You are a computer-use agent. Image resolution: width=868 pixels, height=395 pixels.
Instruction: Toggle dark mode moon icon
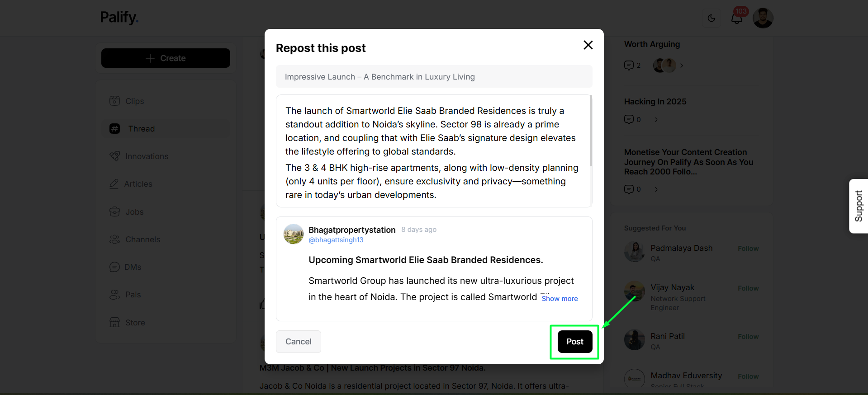click(711, 18)
